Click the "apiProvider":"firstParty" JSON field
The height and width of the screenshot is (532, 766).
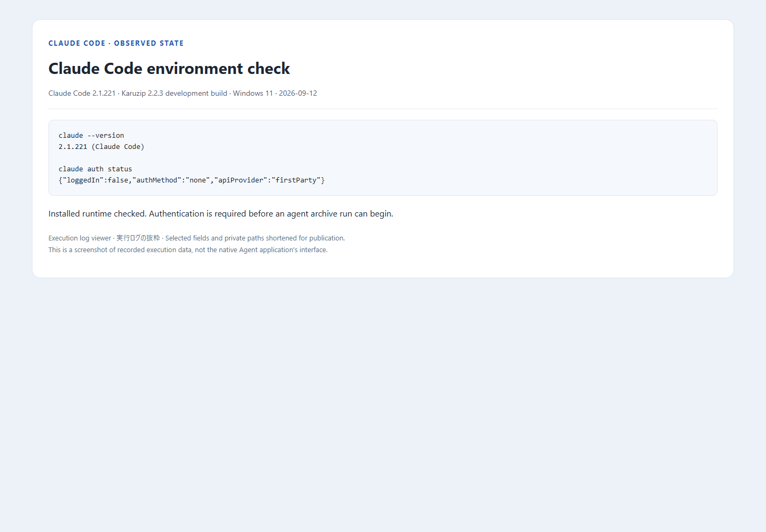coord(268,180)
